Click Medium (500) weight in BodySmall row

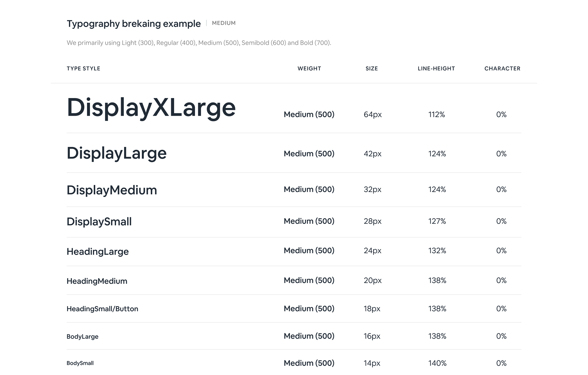309,363
